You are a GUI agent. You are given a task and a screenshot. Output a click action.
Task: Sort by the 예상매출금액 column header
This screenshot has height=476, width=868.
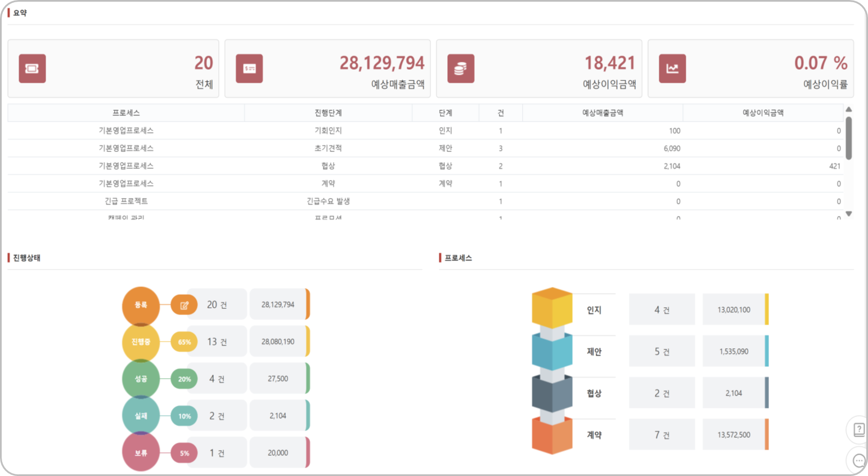tap(602, 113)
